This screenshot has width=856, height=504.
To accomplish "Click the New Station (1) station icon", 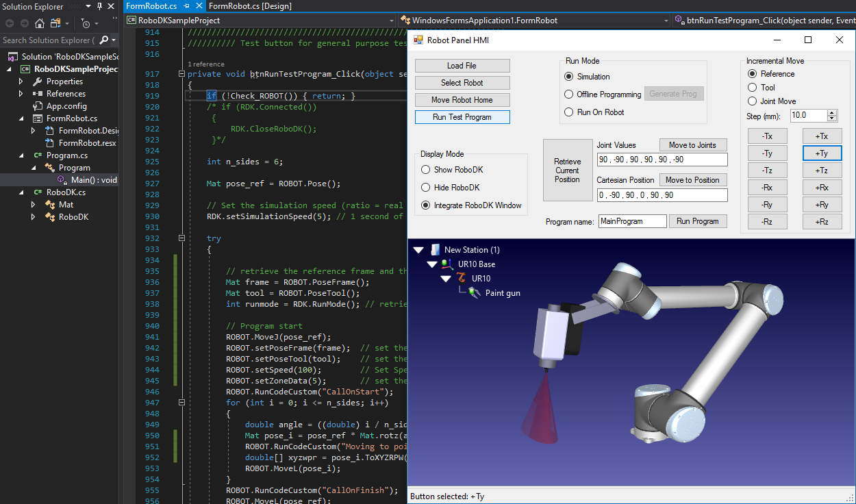I will pos(435,249).
